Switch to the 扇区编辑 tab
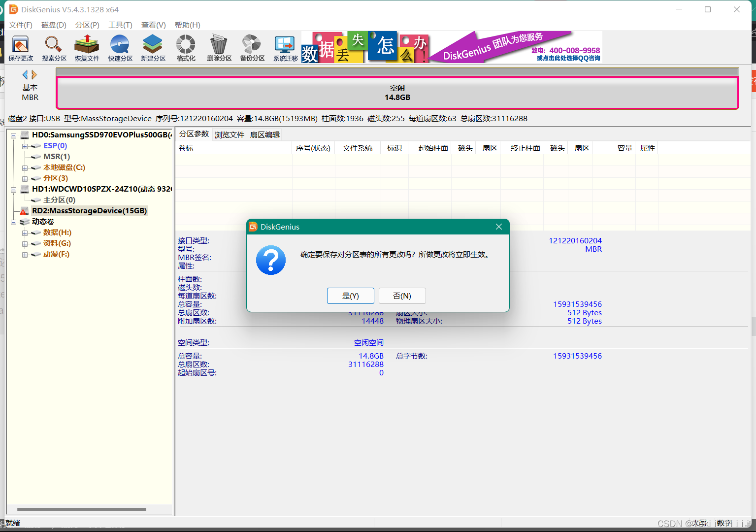Screen dimensions: 756x532 (x=265, y=134)
